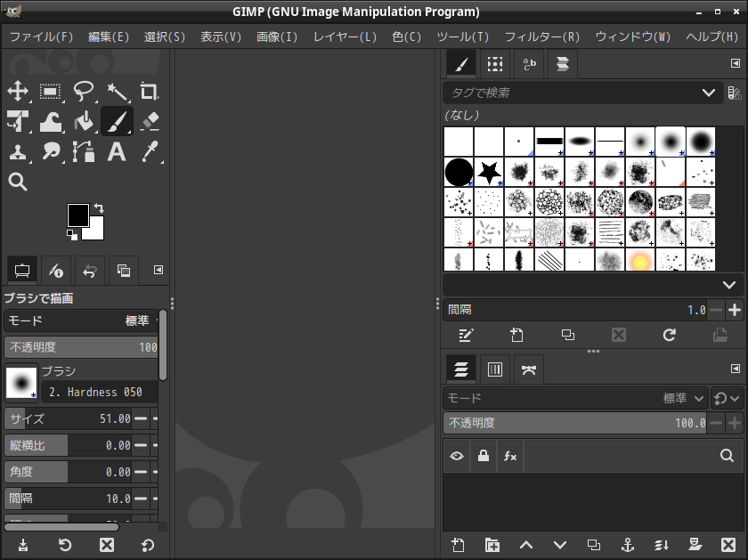
Task: Select the Free Select lasso tool
Action: click(84, 91)
